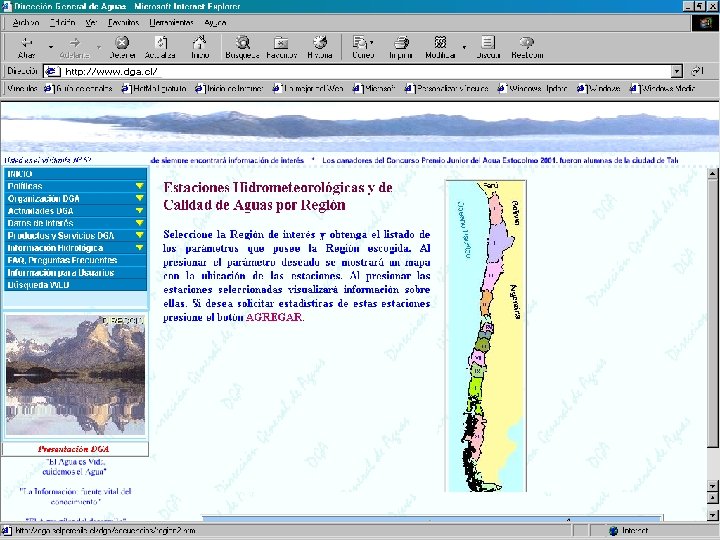This screenshot has height=540, width=720.
Task: Click the Discutir toolbar icon
Action: pyautogui.click(x=488, y=43)
